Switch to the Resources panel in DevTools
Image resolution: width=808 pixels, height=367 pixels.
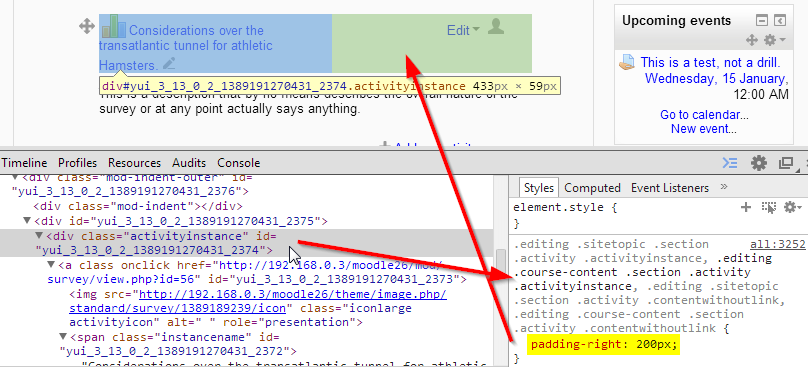pyautogui.click(x=134, y=163)
